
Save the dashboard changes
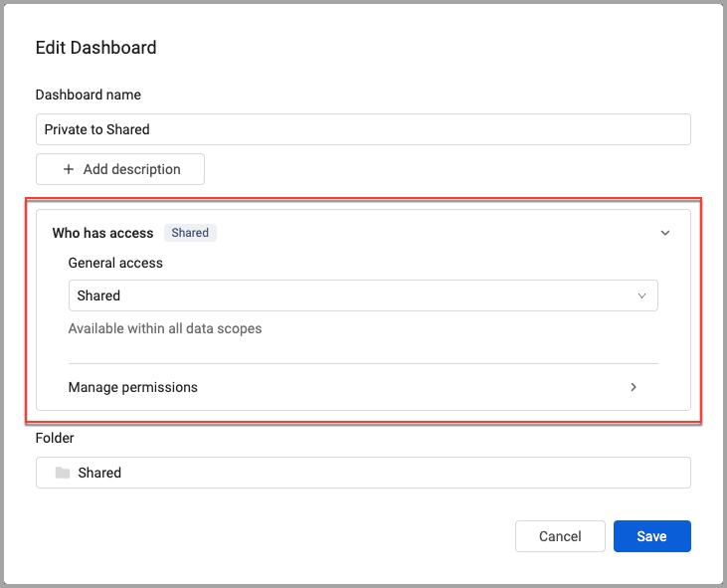point(651,536)
